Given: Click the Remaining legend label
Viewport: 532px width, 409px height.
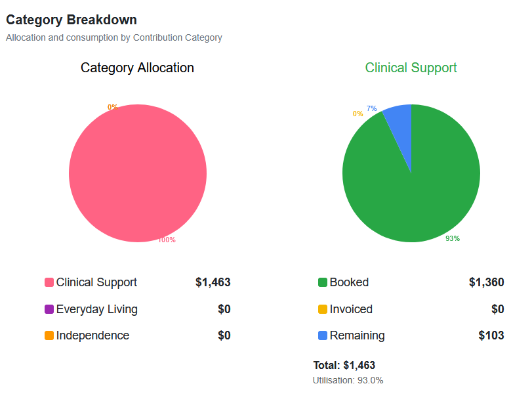Looking at the screenshot, I should [357, 335].
